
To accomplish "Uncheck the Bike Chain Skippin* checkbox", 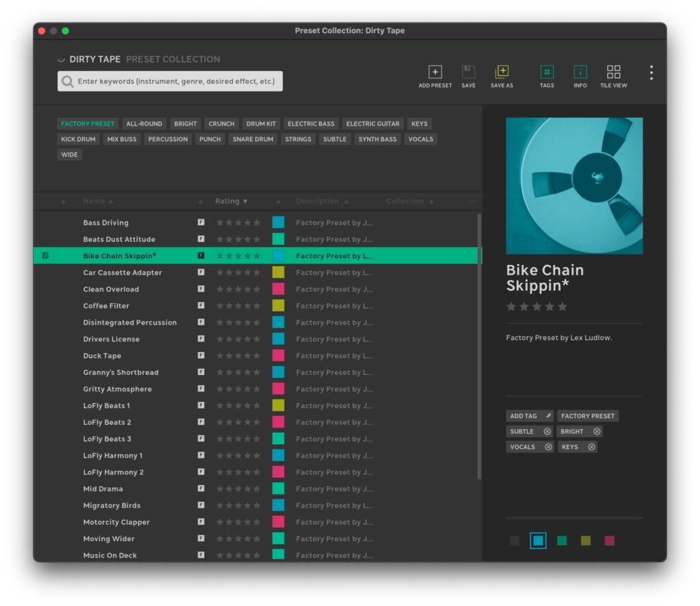I will click(x=46, y=256).
